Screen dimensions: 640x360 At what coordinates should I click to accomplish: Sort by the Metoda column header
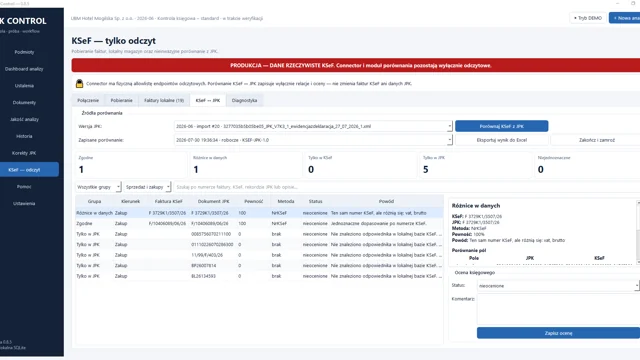(x=286, y=201)
